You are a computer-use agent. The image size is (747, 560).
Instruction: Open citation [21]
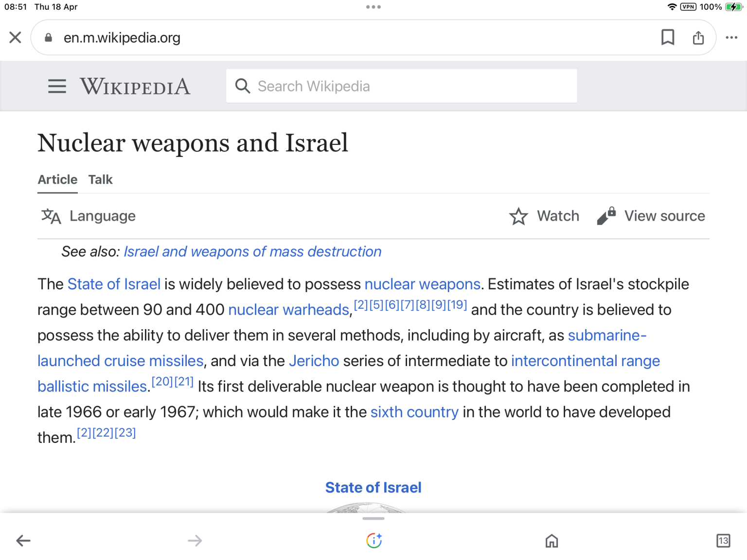click(x=184, y=382)
